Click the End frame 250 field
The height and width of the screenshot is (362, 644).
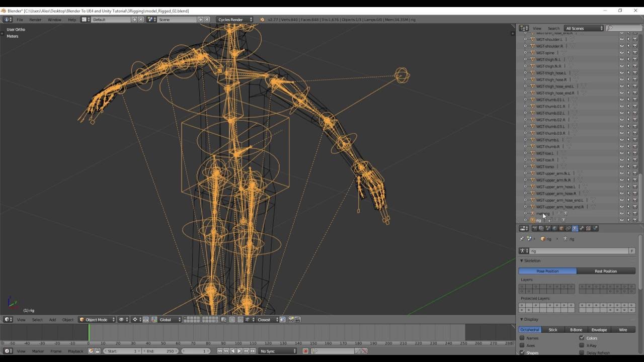click(160, 351)
